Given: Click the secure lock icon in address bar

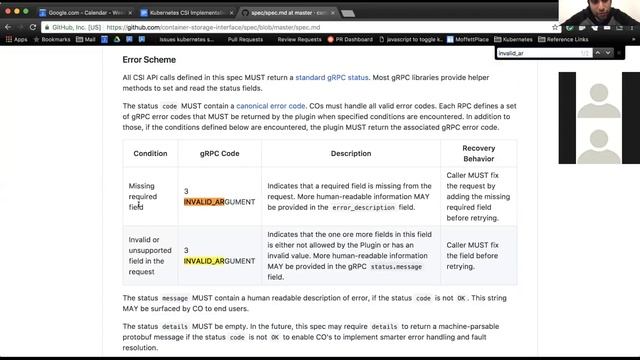Looking at the screenshot, I should click(47, 27).
